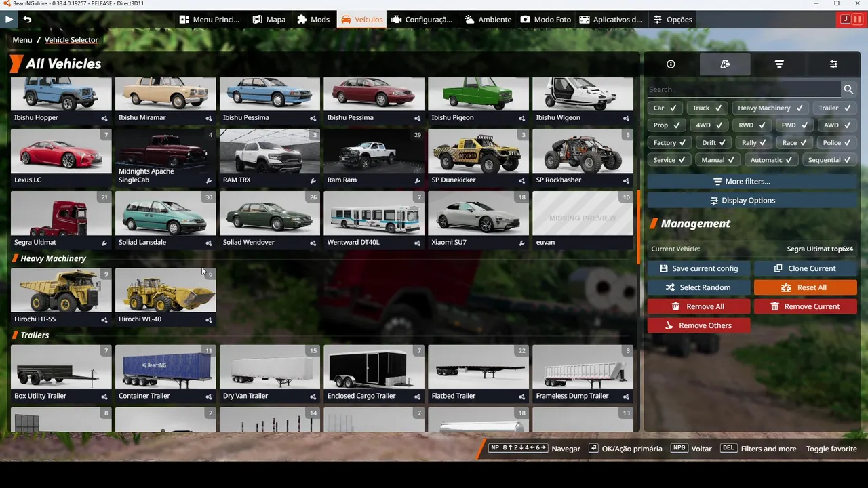This screenshot has width=868, height=488.
Task: Click the config icon on Ibishu Hopper card
Action: click(x=104, y=118)
